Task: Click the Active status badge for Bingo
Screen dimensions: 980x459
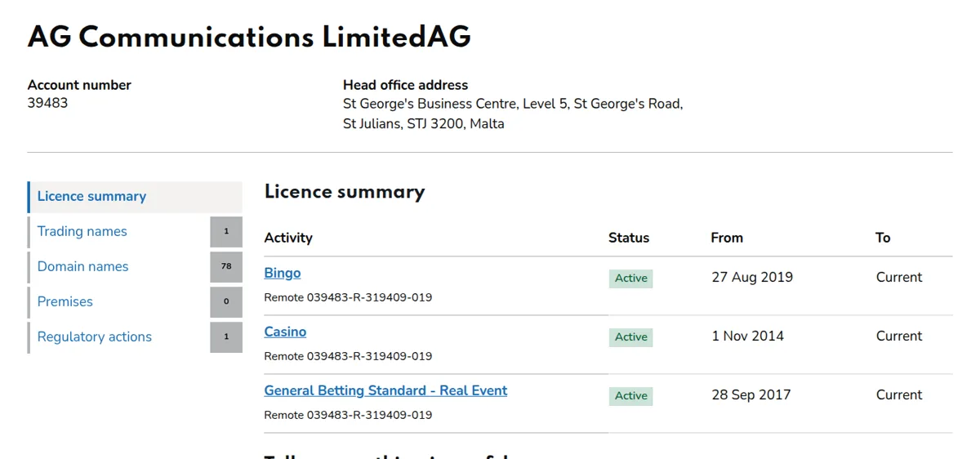Action: tap(631, 279)
